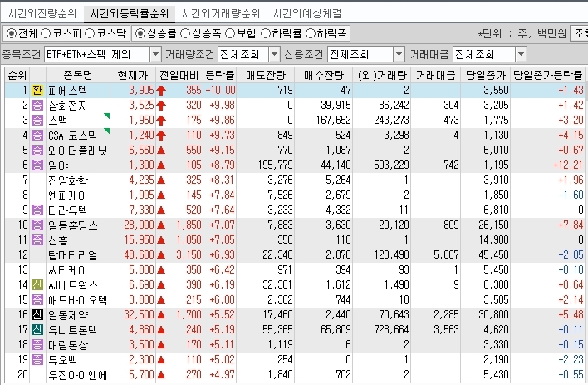Viewport: 588px width, 385px height.
Task: Sort by the 종목명 column header
Action: click(77, 75)
